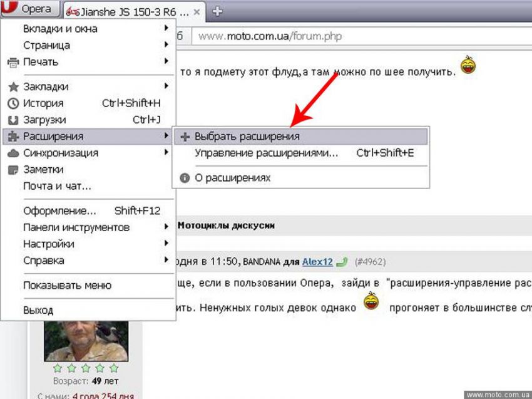The width and height of the screenshot is (532, 399).
Task: Click the BANDANA author name
Action: pos(262,262)
